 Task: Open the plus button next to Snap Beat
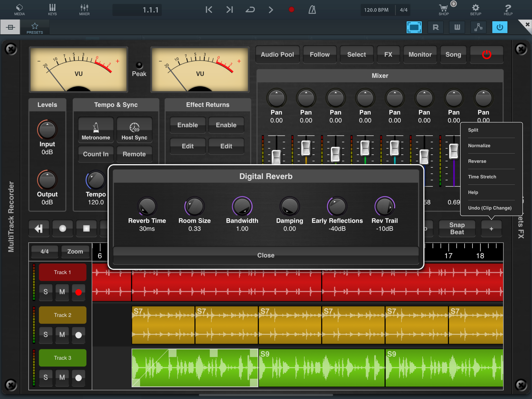pyautogui.click(x=491, y=229)
